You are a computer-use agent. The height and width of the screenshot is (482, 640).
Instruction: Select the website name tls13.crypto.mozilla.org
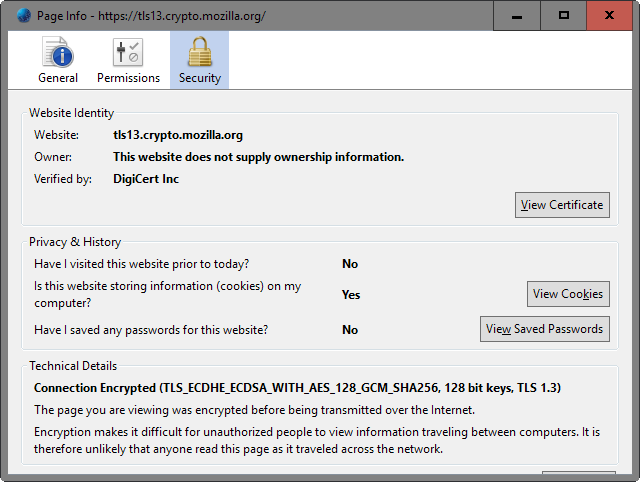178,135
